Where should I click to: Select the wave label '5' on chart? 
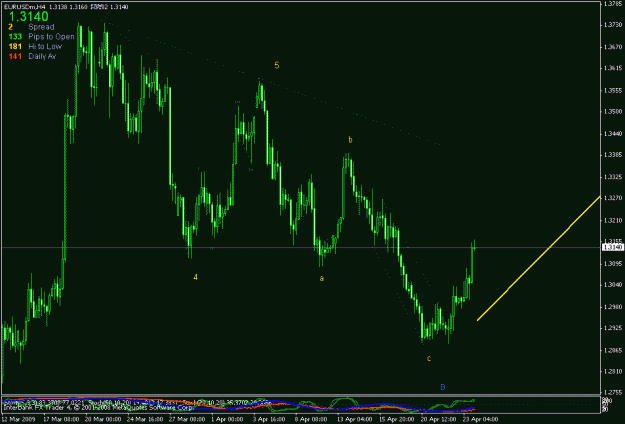[x=277, y=65]
